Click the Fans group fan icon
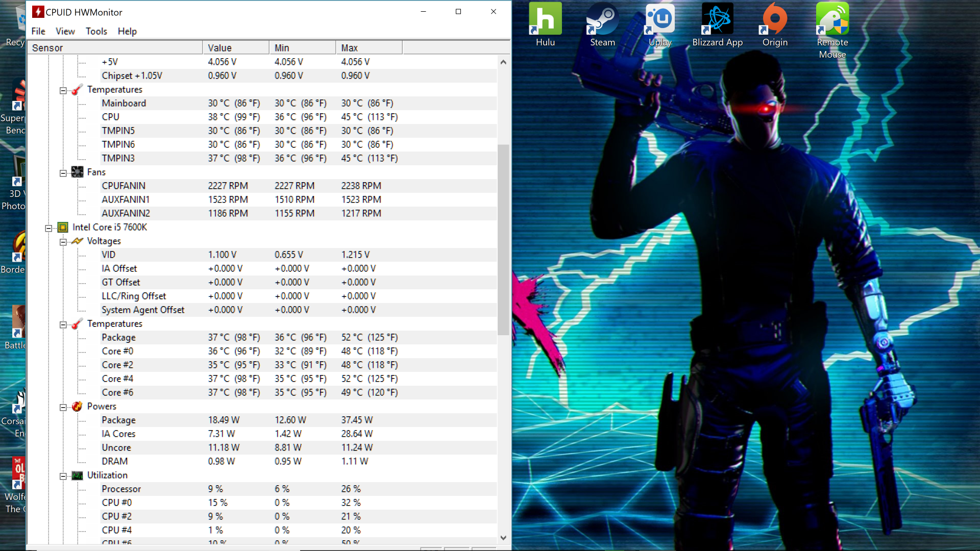980x551 pixels. click(x=77, y=172)
